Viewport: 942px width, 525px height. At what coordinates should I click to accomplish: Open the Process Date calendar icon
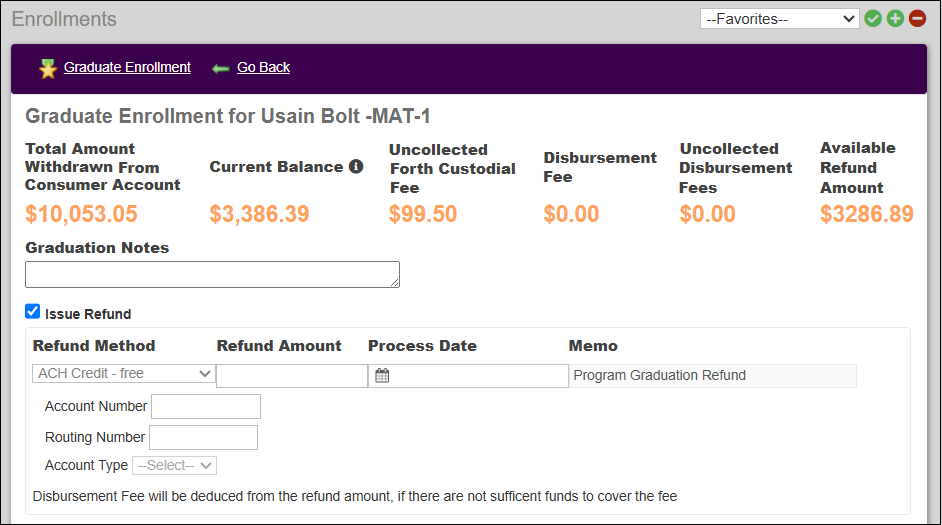pyautogui.click(x=382, y=375)
